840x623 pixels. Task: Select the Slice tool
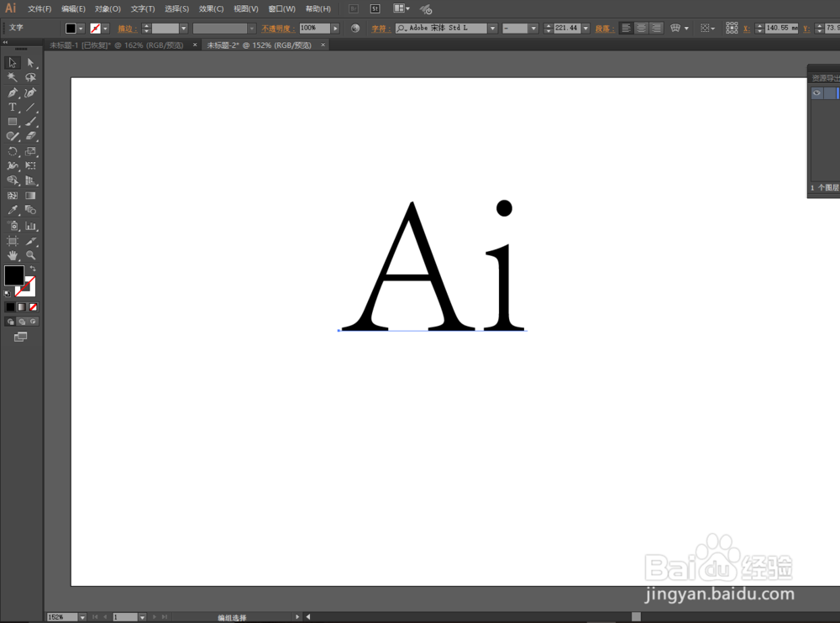(30, 241)
